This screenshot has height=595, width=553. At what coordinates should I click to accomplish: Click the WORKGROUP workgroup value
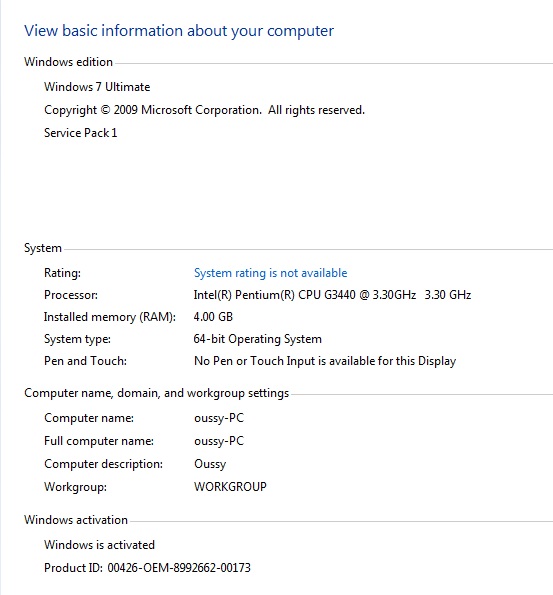click(x=230, y=486)
